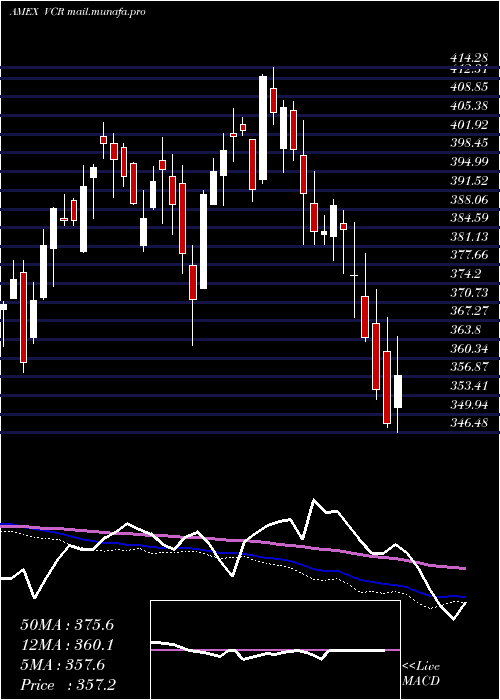Click the 398.45 price axis label
Image resolution: width=500 pixels, height=700 pixels.
pyautogui.click(x=469, y=143)
